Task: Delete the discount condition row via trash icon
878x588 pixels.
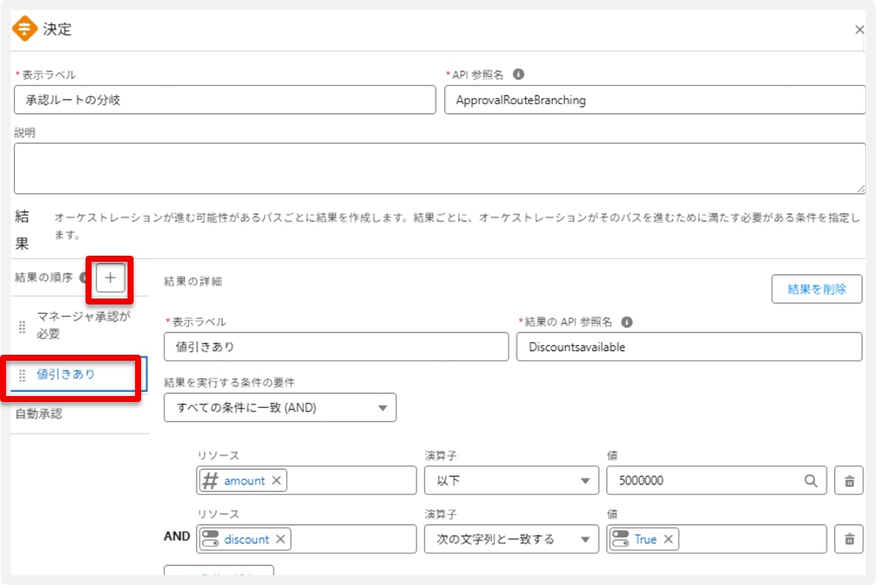Action: (849, 538)
